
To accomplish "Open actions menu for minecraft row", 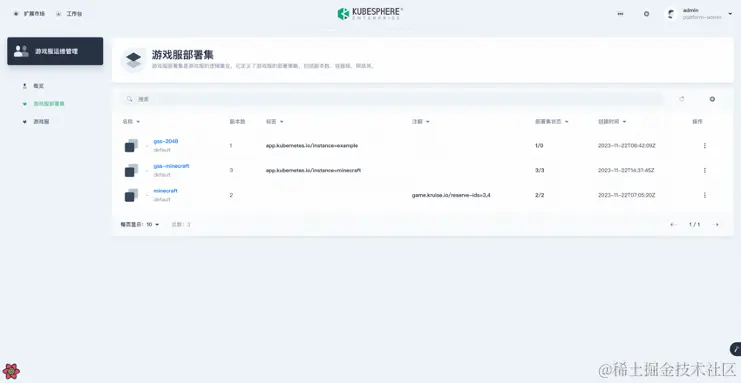I will click(x=705, y=195).
